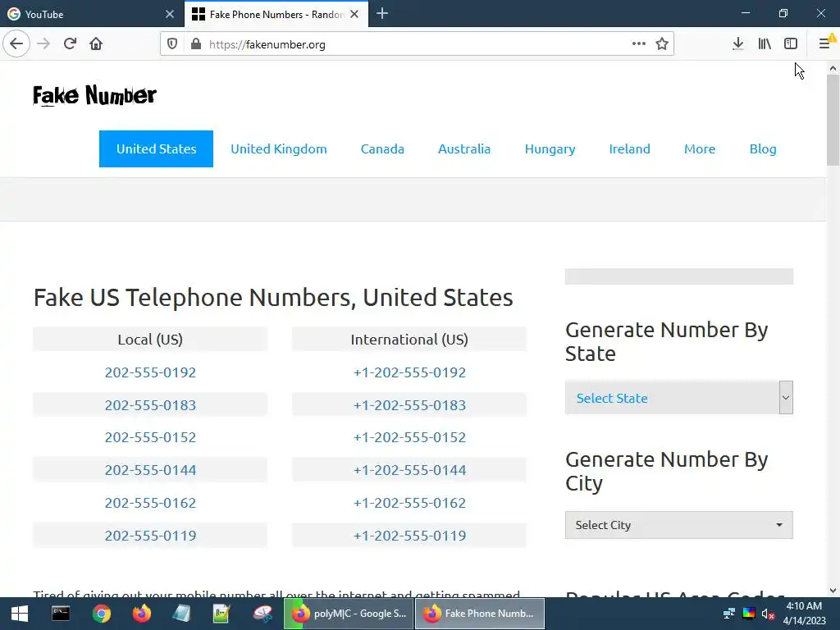Reload the current page
840x630 pixels.
pyautogui.click(x=70, y=43)
